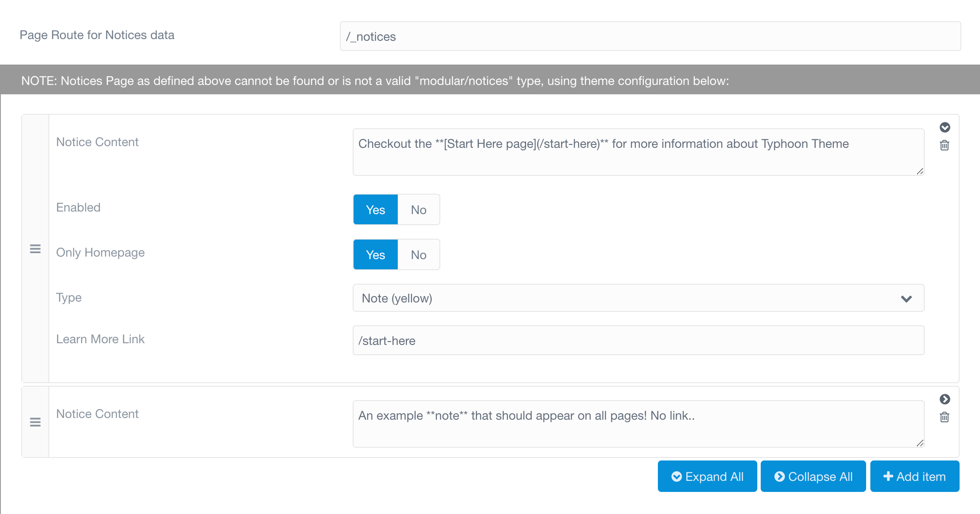Focus the Page Route for Notices field
Image resolution: width=980 pixels, height=514 pixels.
(x=650, y=36)
